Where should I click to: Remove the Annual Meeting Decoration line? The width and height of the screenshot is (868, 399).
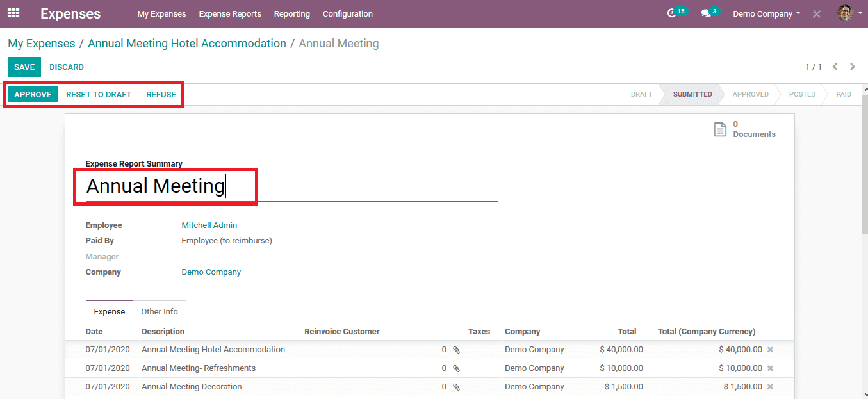click(x=770, y=387)
